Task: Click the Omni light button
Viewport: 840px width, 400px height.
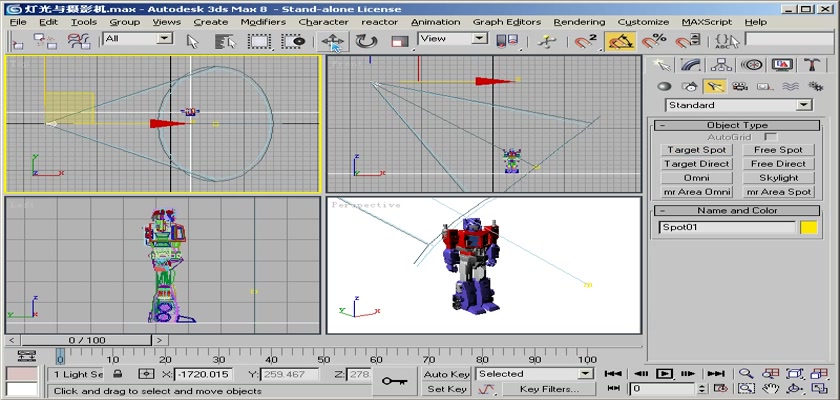Action: (697, 178)
